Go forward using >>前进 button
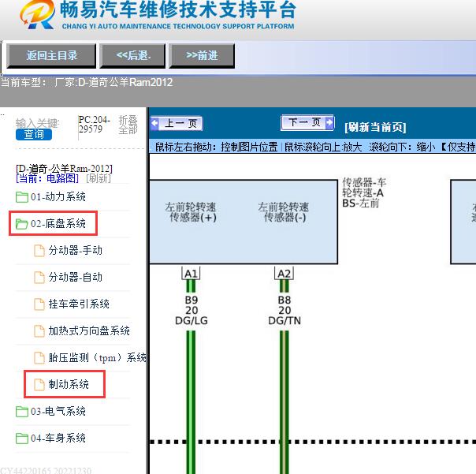This screenshot has width=476, height=474. [x=202, y=55]
